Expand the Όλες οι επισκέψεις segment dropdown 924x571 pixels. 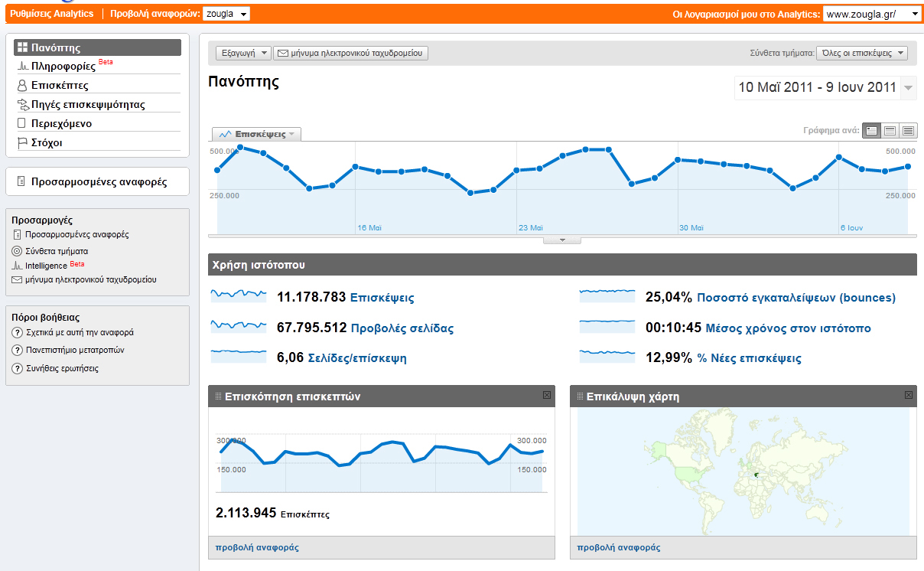pos(861,53)
